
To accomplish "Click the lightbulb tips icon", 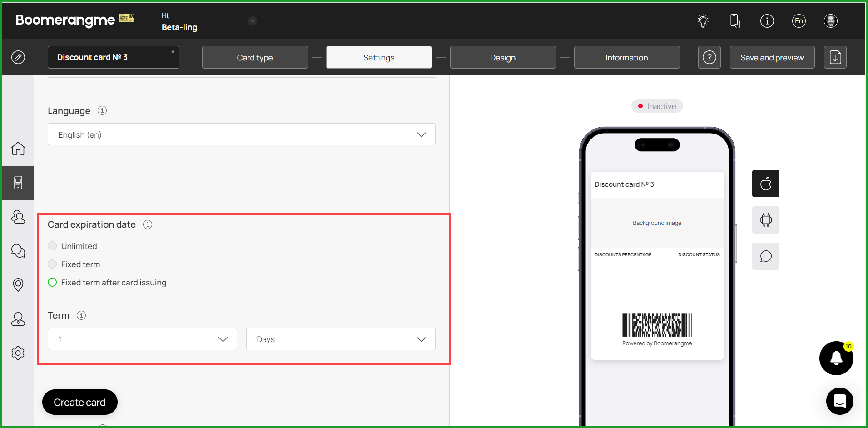I will pos(703,21).
